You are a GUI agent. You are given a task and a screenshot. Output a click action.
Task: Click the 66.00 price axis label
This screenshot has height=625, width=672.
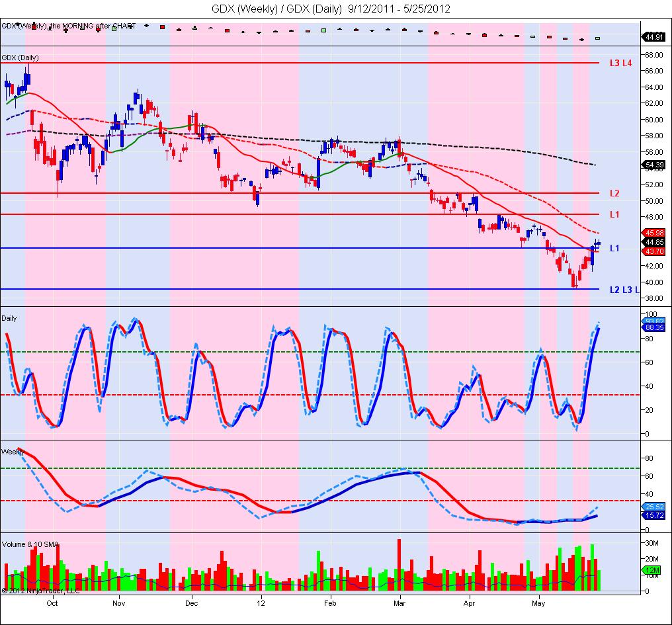pos(654,71)
